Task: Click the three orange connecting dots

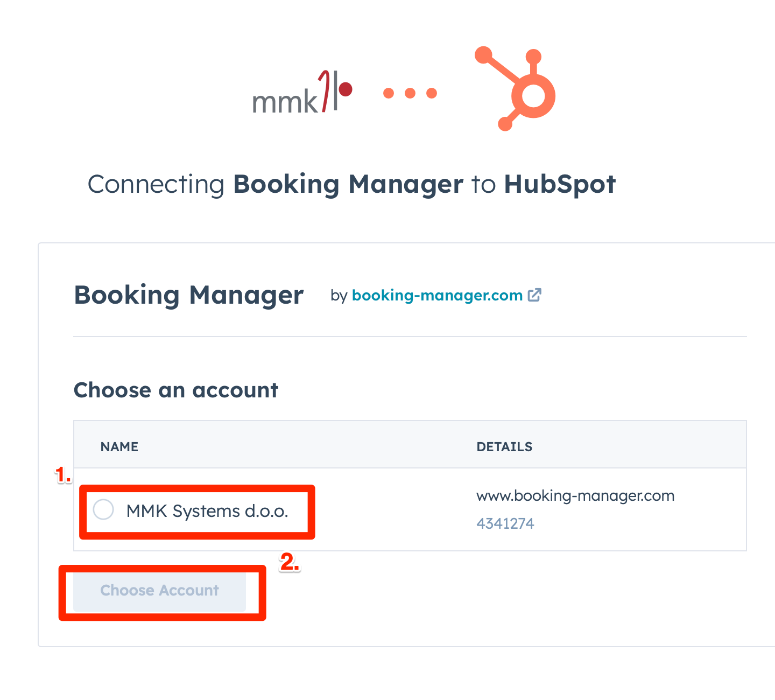Action: coord(410,93)
